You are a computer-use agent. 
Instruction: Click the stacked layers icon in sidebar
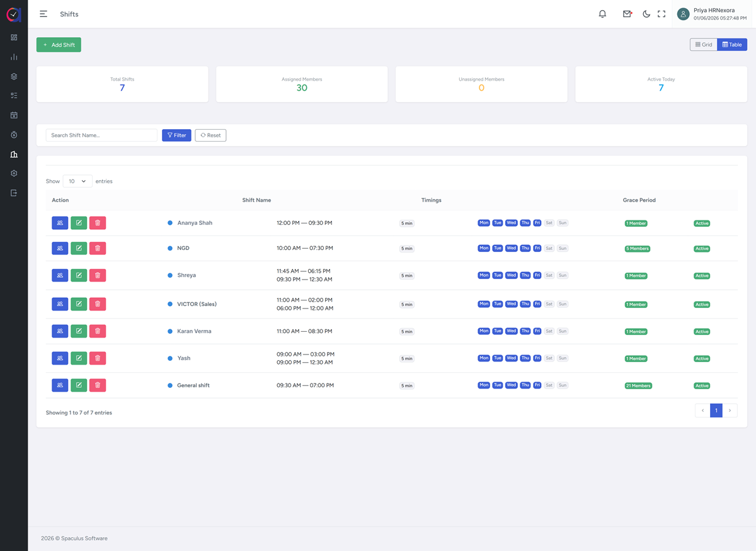[14, 77]
